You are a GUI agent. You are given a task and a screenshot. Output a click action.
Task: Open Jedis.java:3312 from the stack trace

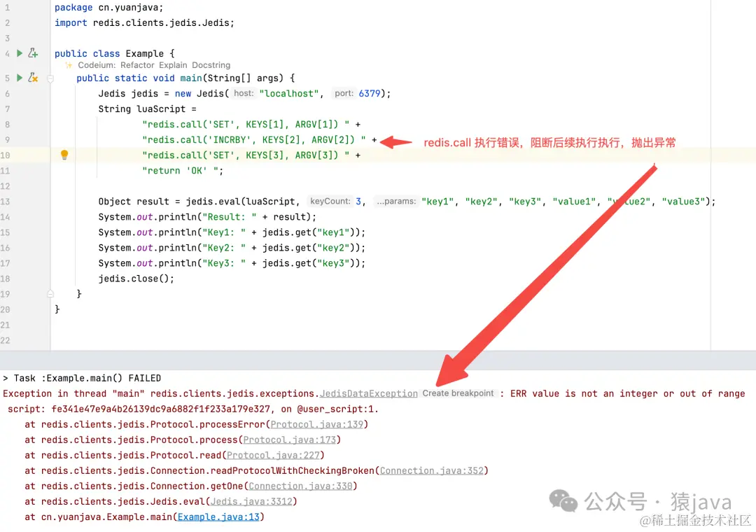pos(253,501)
